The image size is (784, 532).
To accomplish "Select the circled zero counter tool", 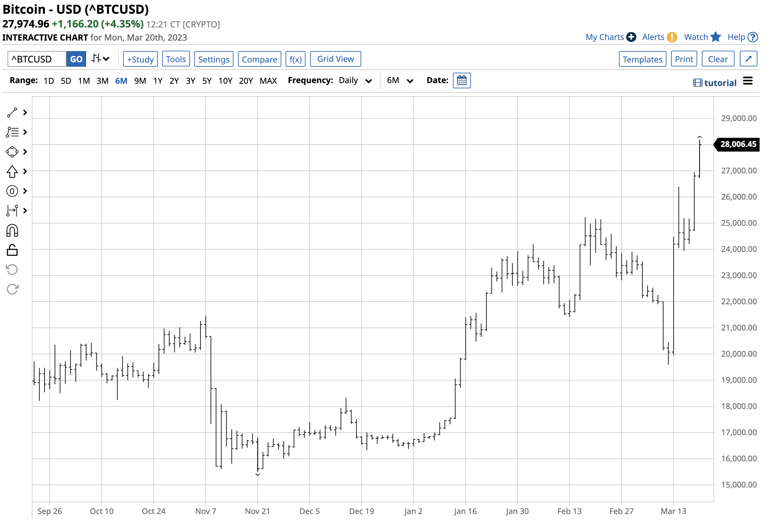I will tap(12, 191).
